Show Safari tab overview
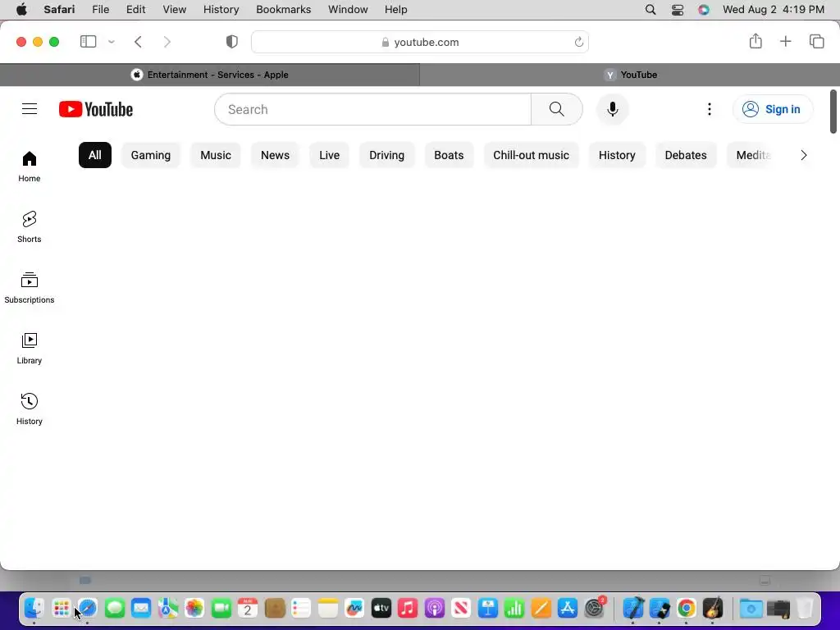840x630 pixels. [x=816, y=41]
